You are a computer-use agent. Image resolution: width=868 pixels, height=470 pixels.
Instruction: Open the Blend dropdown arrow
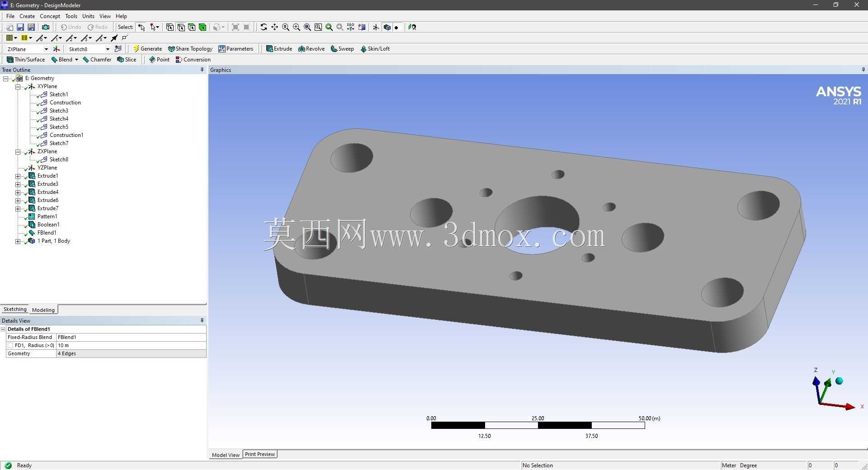[x=76, y=60]
